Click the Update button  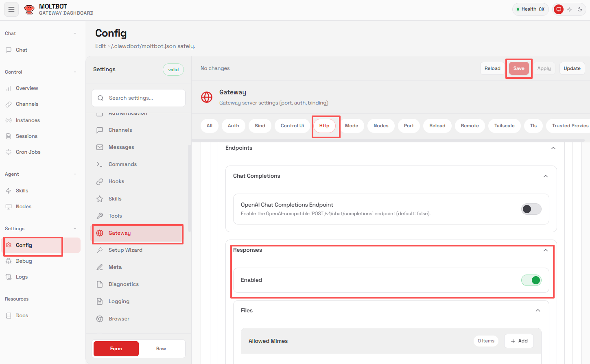pos(572,68)
